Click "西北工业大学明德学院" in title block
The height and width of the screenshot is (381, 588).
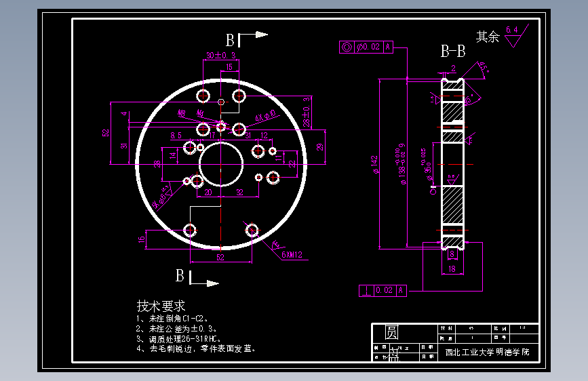point(487,352)
